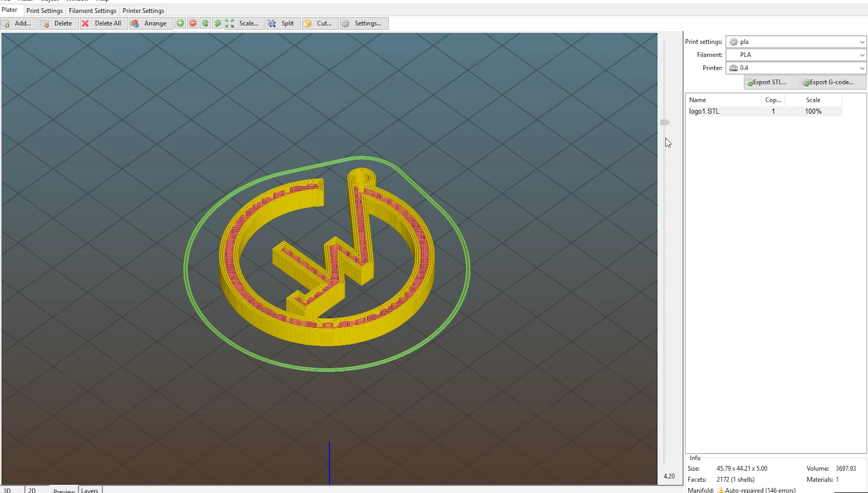This screenshot has width=868, height=493.
Task: Click the Auto-repaired (146 errors) manifold warning
Action: pos(757,490)
